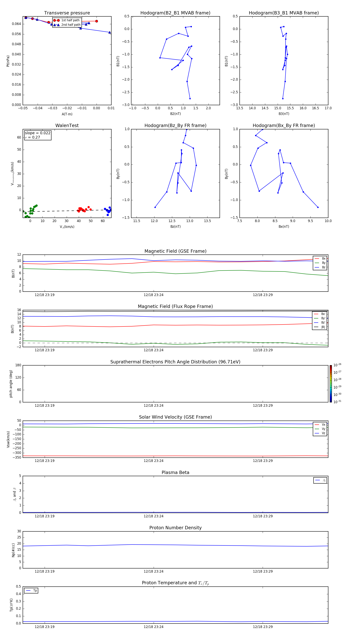
Task: Click the V_A(km/s) x-axis label
Action: pyautogui.click(x=67, y=227)
